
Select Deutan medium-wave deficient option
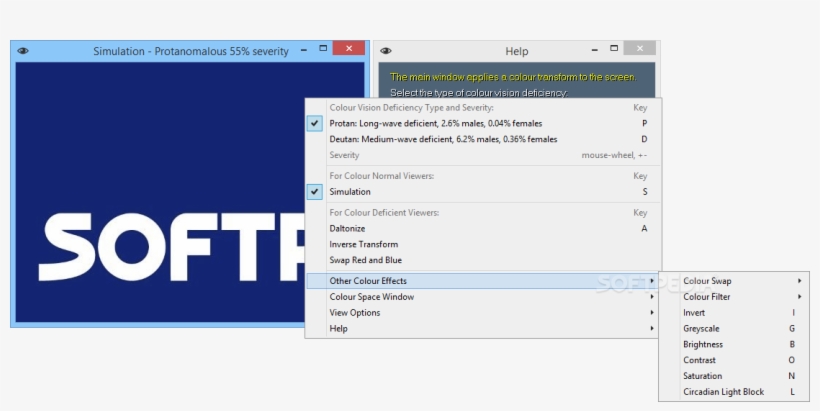(443, 139)
